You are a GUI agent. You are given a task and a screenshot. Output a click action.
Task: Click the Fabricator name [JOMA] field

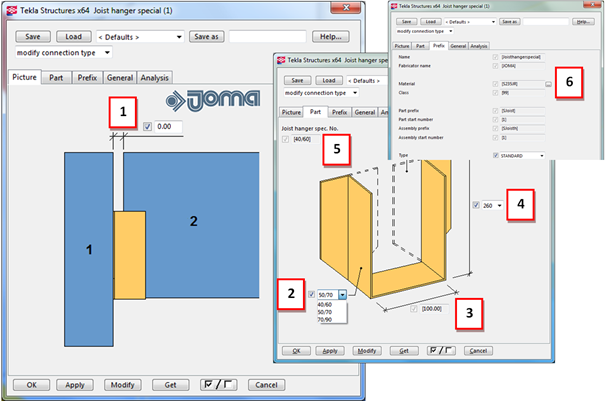point(523,66)
